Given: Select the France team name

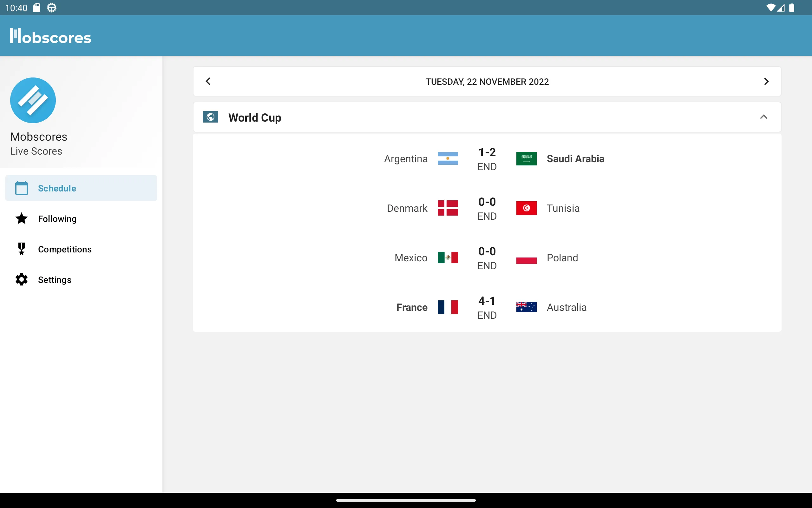Looking at the screenshot, I should [412, 307].
